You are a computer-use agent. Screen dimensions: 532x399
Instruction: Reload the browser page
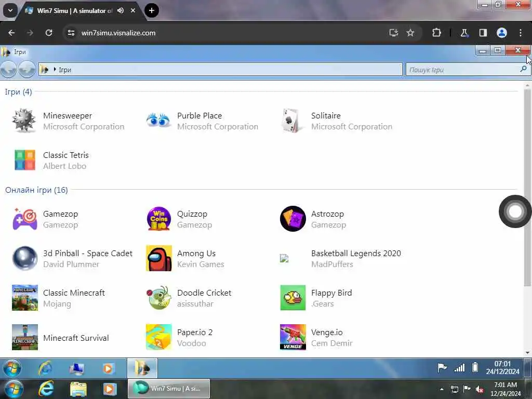[49, 33]
